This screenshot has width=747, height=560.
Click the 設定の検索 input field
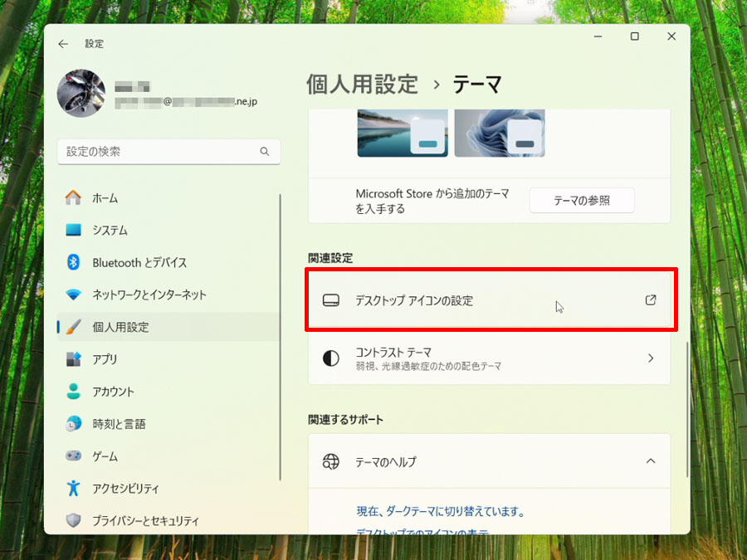coord(169,152)
